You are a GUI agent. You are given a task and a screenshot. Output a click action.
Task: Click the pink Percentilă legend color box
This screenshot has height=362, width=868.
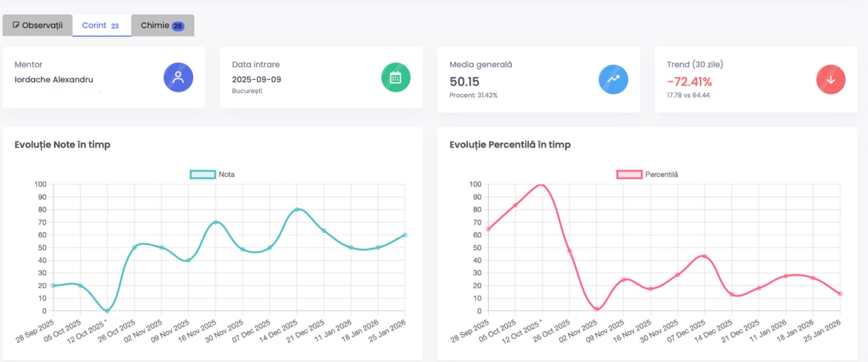click(629, 174)
